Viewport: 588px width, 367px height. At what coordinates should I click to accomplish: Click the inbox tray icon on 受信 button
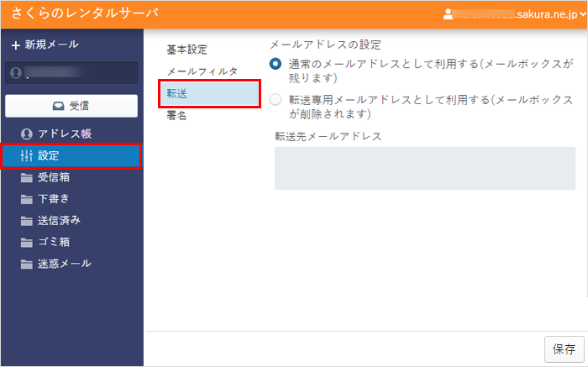[x=57, y=106]
